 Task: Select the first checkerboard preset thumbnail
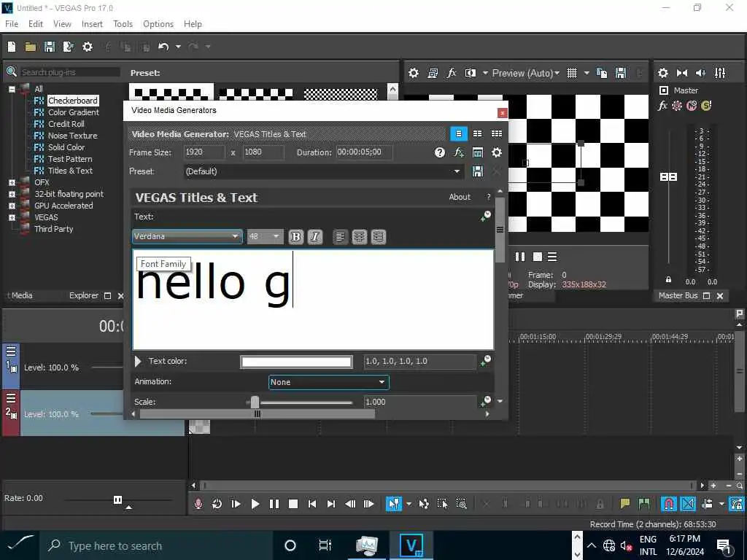[x=171, y=92]
